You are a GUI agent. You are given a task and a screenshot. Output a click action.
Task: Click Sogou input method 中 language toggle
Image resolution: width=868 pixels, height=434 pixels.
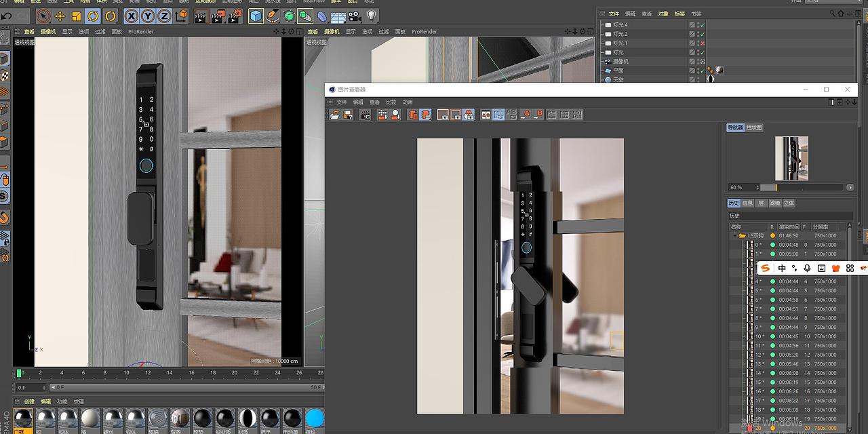[x=782, y=269]
